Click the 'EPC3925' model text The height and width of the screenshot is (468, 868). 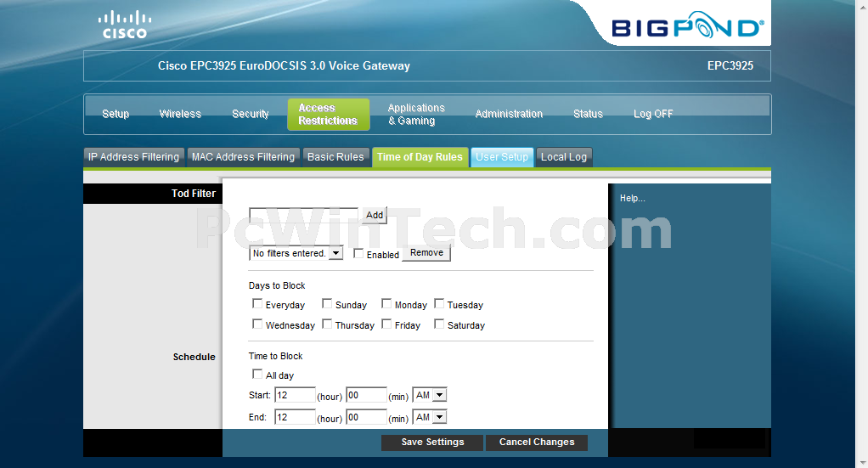730,66
